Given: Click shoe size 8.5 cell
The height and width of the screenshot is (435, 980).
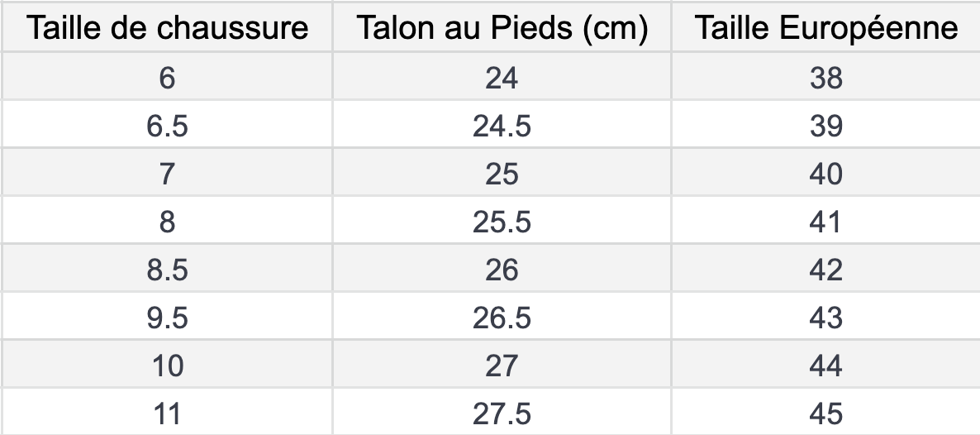Looking at the screenshot, I should 167,269.
